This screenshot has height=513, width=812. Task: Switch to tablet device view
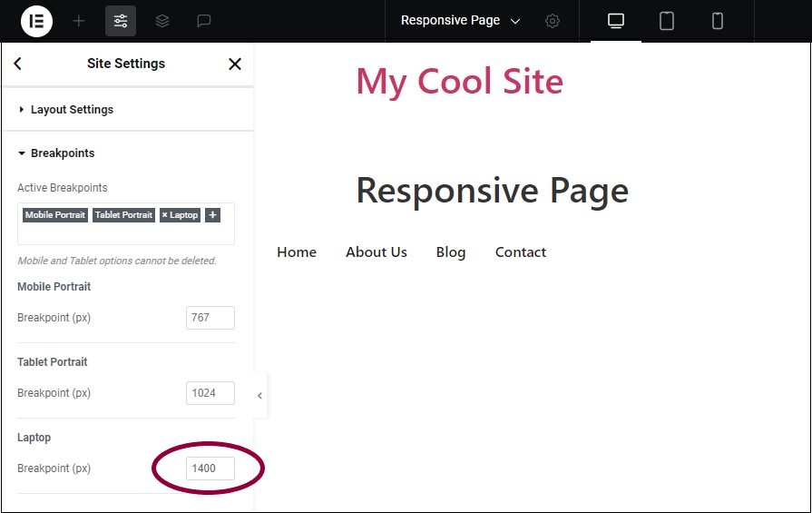(x=667, y=21)
